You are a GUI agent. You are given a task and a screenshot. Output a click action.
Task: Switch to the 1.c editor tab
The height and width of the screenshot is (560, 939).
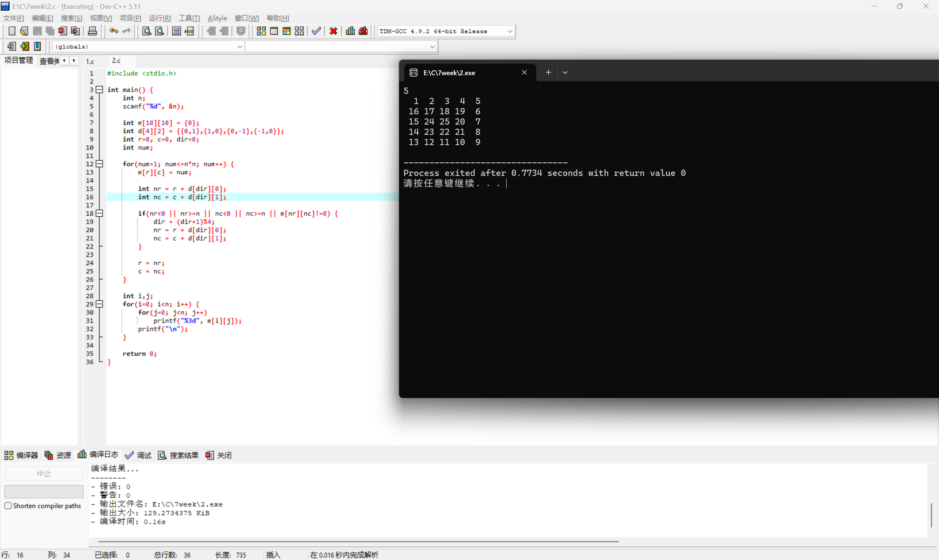(90, 61)
